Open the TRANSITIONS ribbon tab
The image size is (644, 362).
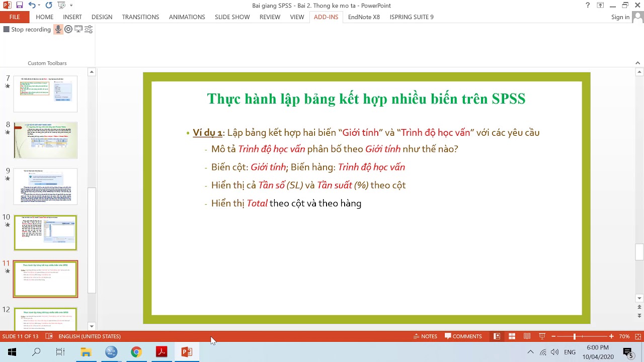[x=140, y=17]
